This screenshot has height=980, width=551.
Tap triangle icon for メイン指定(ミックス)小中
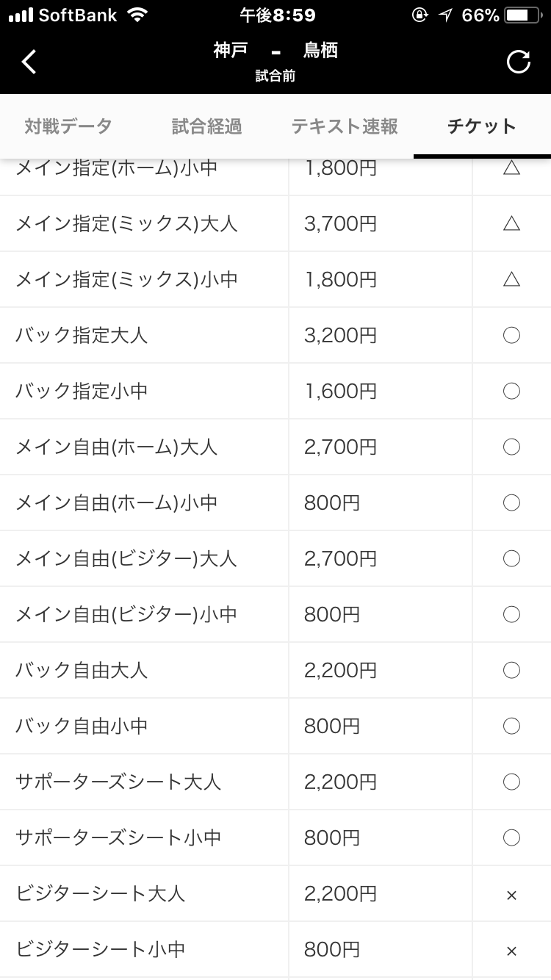[x=511, y=279]
